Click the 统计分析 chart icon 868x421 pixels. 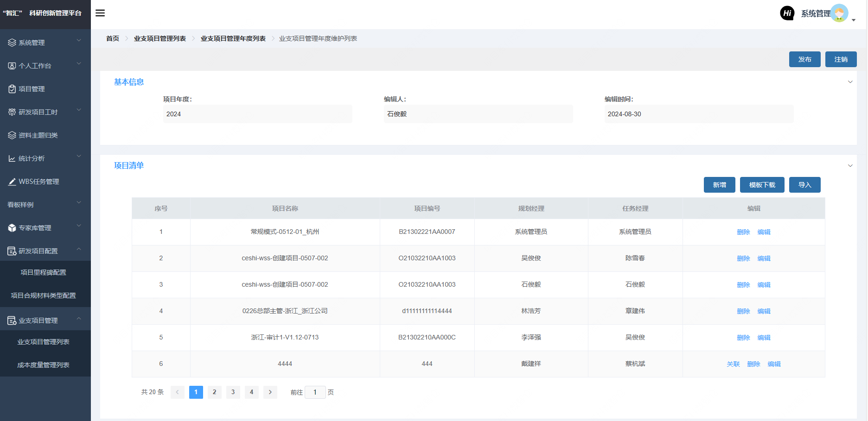coord(12,158)
